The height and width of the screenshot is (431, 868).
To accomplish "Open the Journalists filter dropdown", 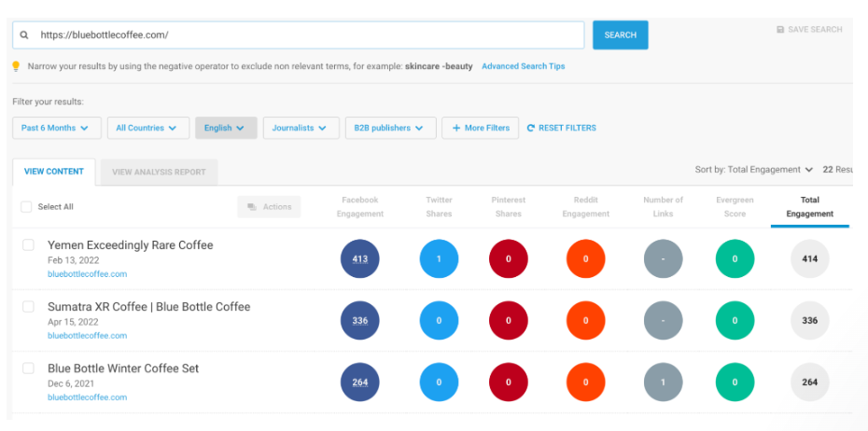I will coord(301,128).
